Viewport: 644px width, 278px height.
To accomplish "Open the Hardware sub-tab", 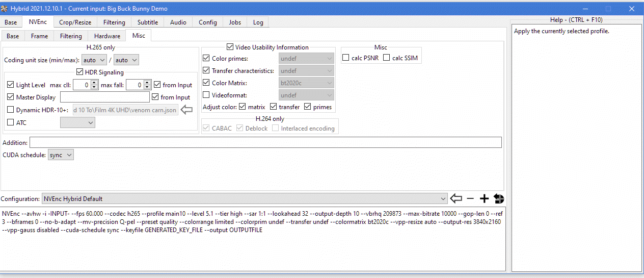I will (x=107, y=36).
